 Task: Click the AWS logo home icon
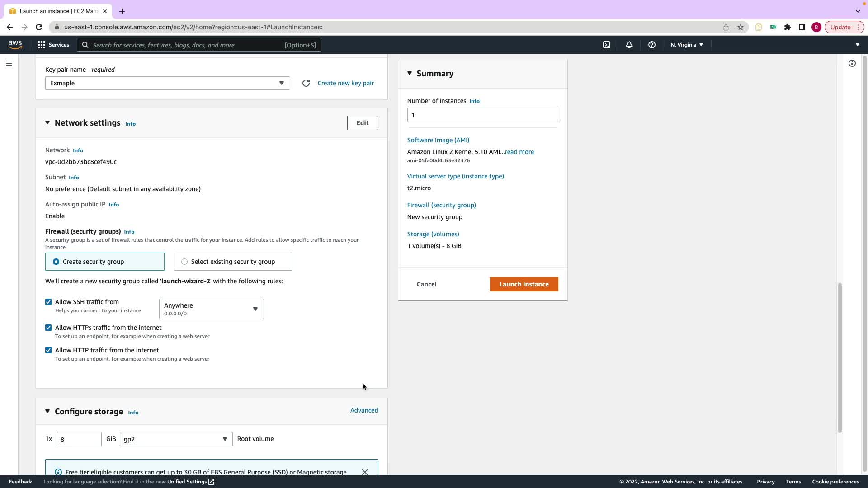(15, 44)
